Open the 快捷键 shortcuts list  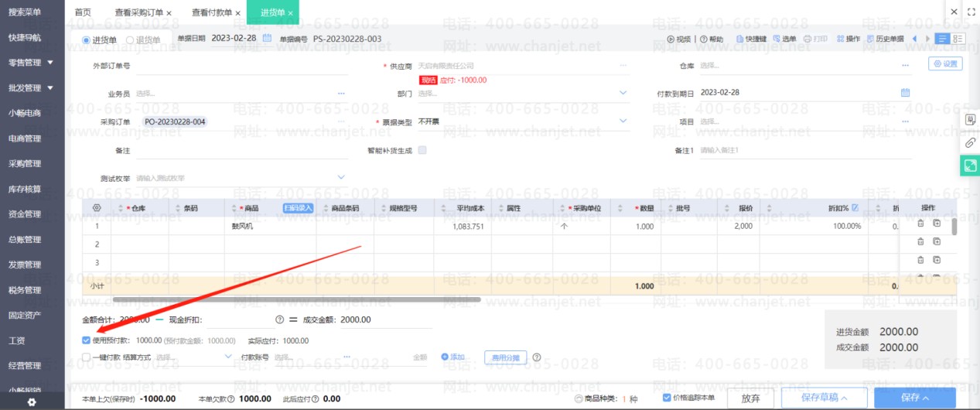pos(751,39)
